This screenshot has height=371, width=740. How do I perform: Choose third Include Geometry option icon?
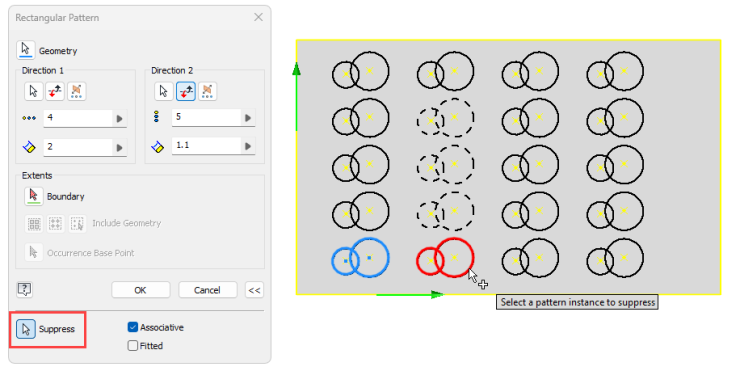[77, 224]
